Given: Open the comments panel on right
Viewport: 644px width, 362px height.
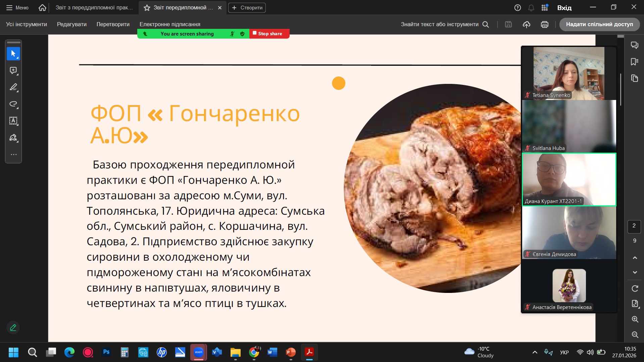Looking at the screenshot, I should click(634, 45).
